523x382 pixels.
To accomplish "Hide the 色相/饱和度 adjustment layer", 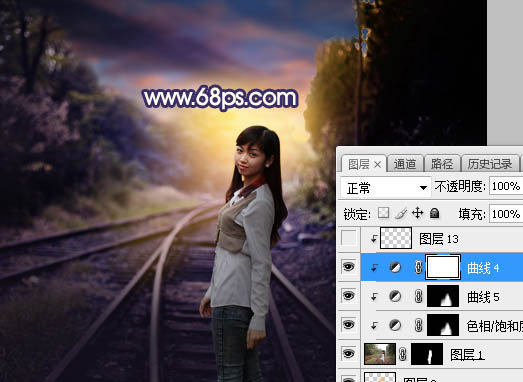I will point(349,325).
